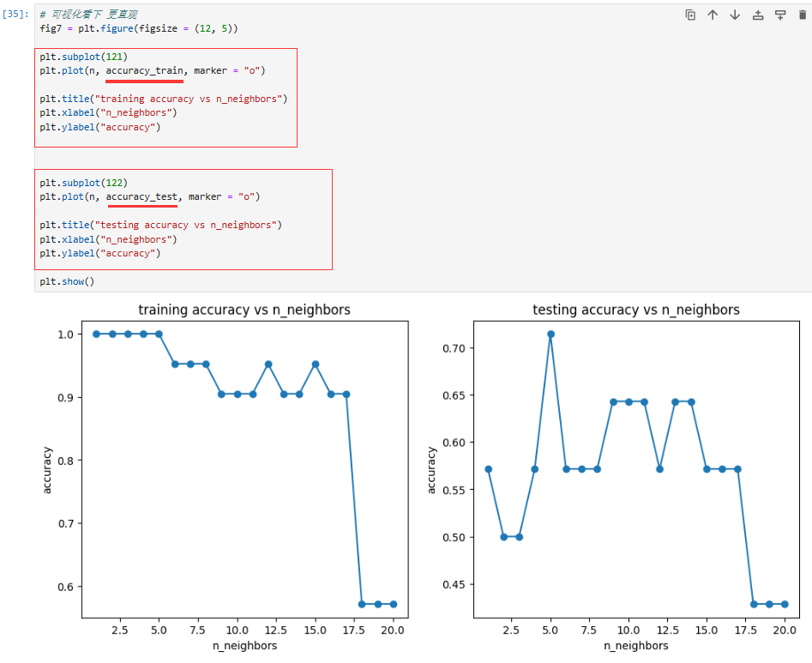
Task: Click accuracy_train in the plot call
Action: (x=145, y=70)
